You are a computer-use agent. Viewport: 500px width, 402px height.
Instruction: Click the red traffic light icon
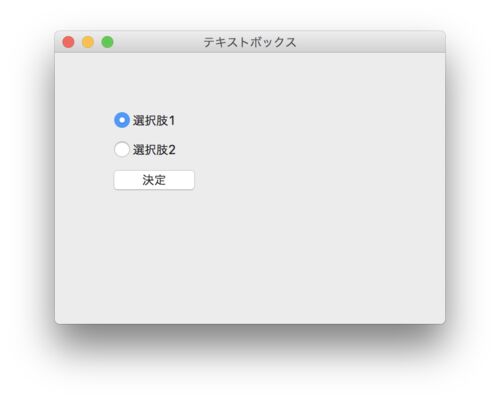pos(68,42)
